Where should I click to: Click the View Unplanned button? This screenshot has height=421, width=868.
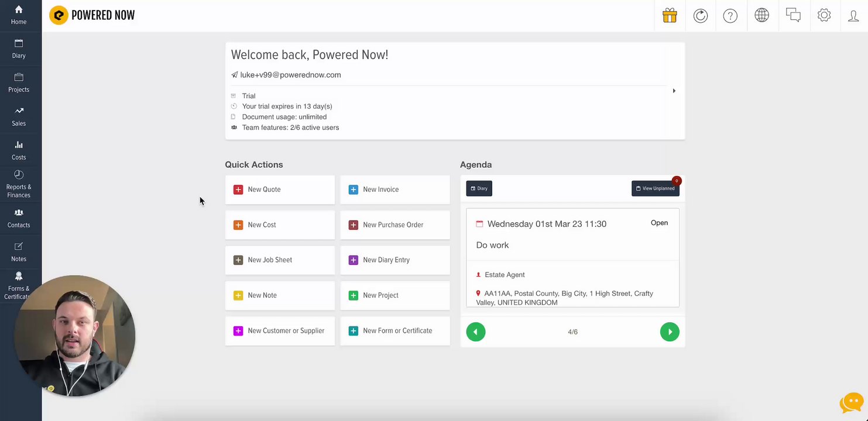point(656,188)
